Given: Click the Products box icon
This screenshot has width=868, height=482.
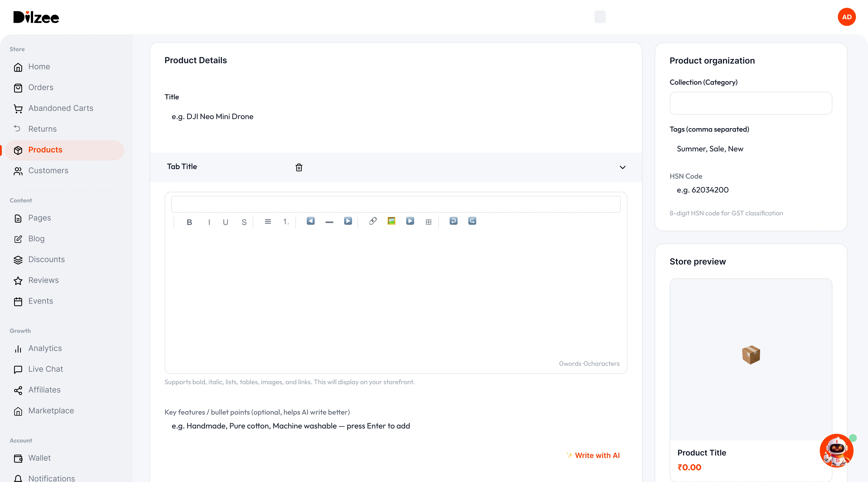Looking at the screenshot, I should (x=18, y=151).
